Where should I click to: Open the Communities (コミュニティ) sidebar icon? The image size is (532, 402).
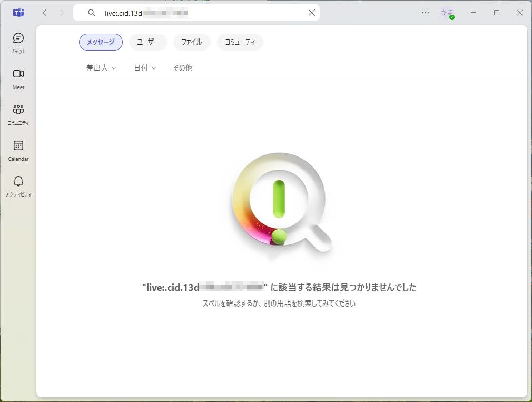pyautogui.click(x=18, y=114)
